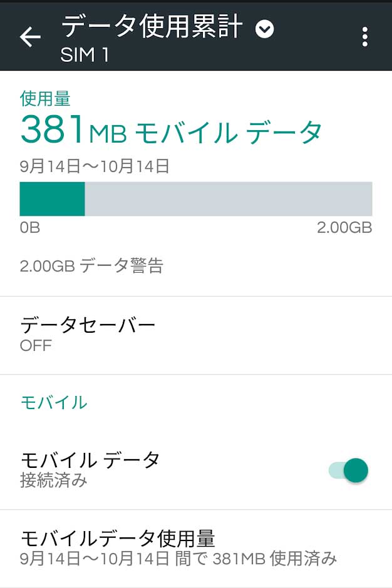The width and height of the screenshot is (392, 588).
Task: Open モバイルデータ使用量 details
Action: (x=196, y=548)
